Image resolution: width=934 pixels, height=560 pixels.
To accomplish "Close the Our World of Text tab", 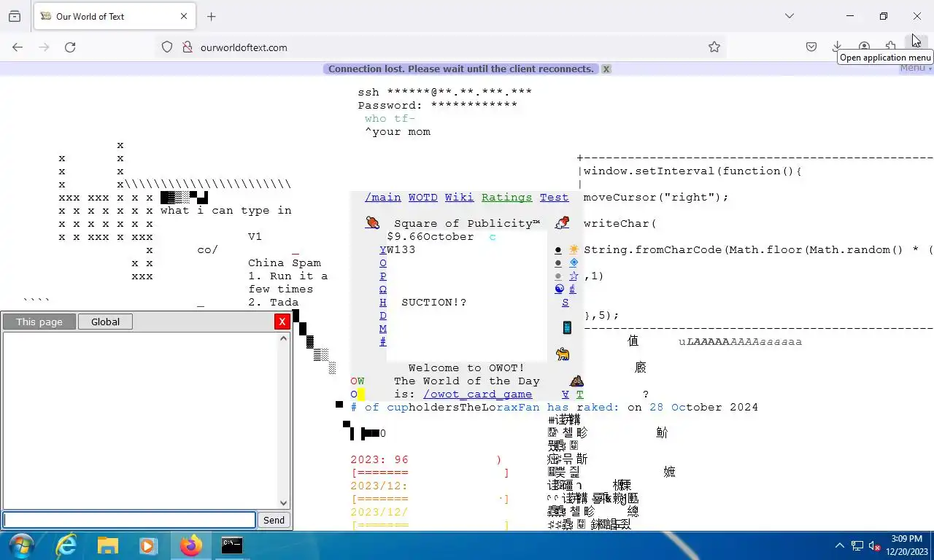I will (184, 16).
